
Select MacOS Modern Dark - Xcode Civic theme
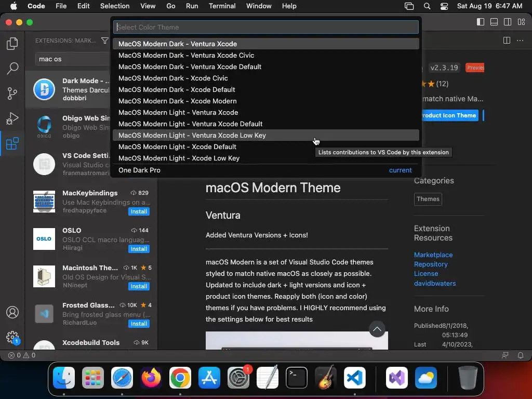pyautogui.click(x=266, y=78)
